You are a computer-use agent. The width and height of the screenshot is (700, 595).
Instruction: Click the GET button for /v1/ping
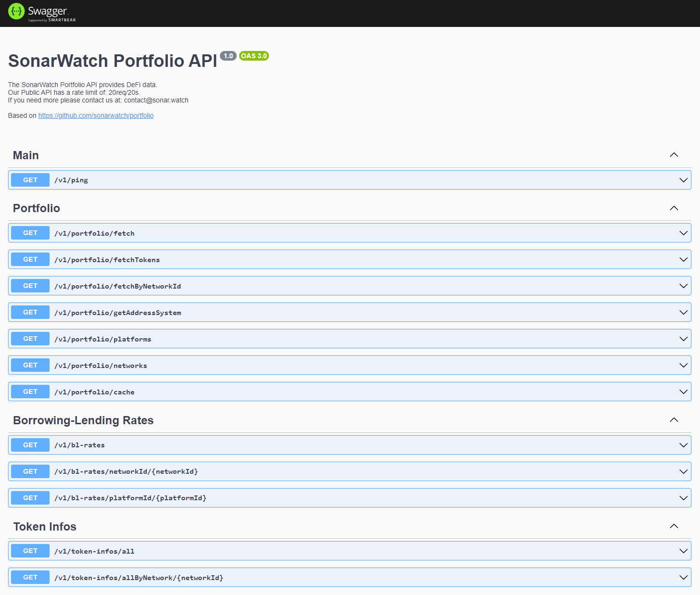(x=30, y=180)
